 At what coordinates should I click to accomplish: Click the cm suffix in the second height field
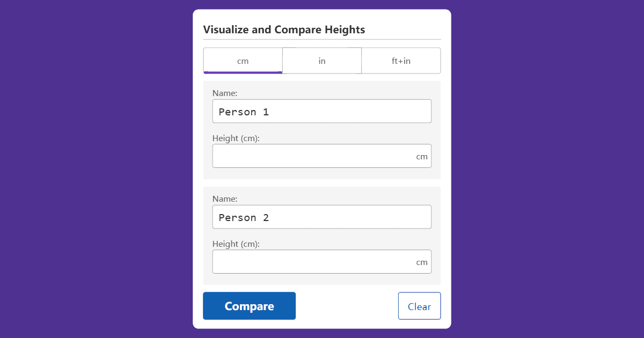click(423, 261)
